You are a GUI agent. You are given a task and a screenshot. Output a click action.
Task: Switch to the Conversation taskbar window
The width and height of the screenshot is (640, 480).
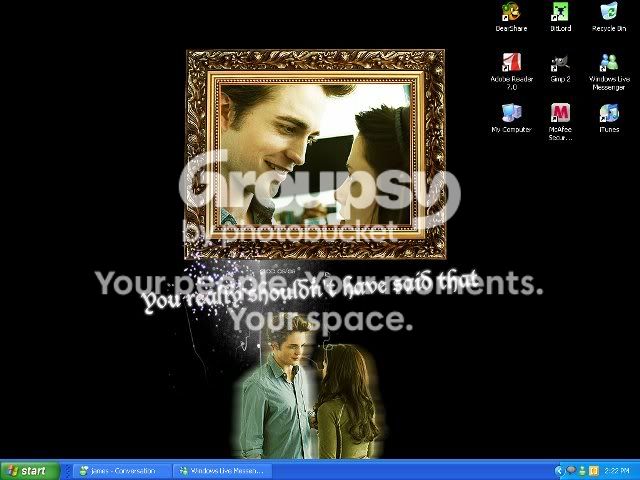(123, 471)
